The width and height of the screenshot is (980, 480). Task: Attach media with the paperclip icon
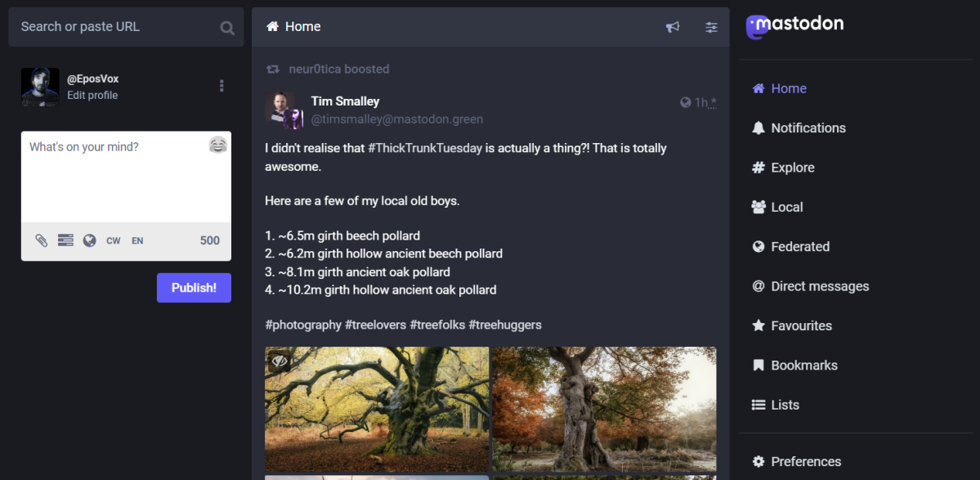pyautogui.click(x=41, y=240)
